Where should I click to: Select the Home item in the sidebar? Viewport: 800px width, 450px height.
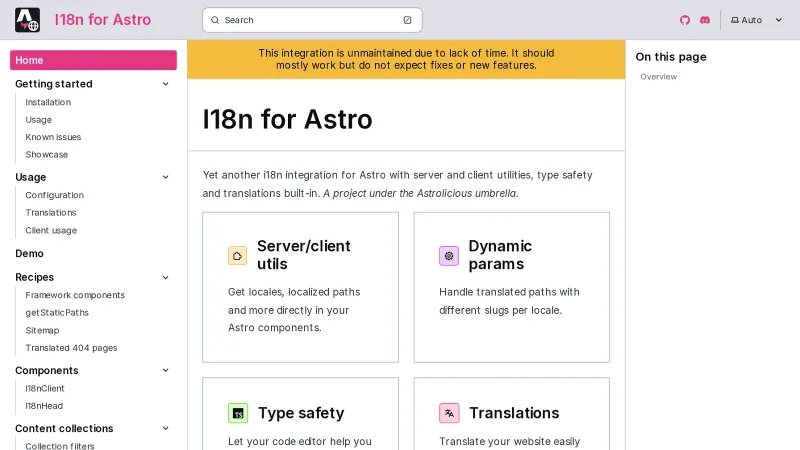click(x=93, y=60)
